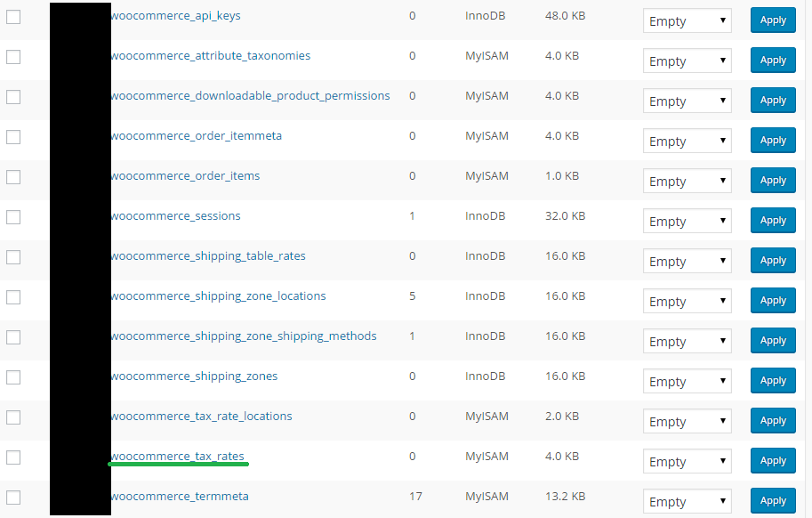Screen dimensions: 812x518
Task: Check the woocommerce_sessions row checkbox
Action: [13, 217]
